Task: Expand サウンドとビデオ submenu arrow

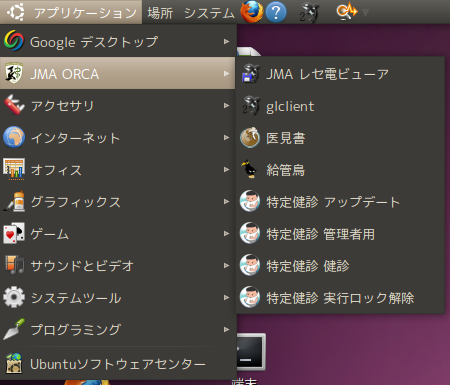Action: [227, 265]
